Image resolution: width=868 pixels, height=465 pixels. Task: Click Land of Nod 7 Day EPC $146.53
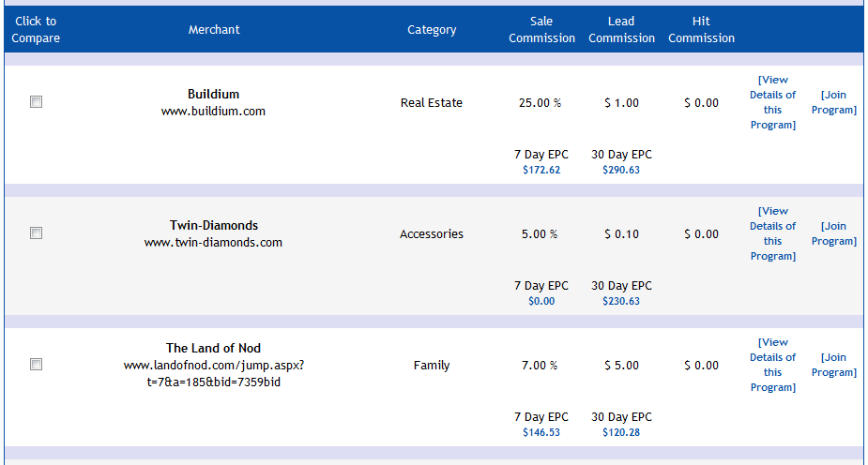(x=541, y=432)
